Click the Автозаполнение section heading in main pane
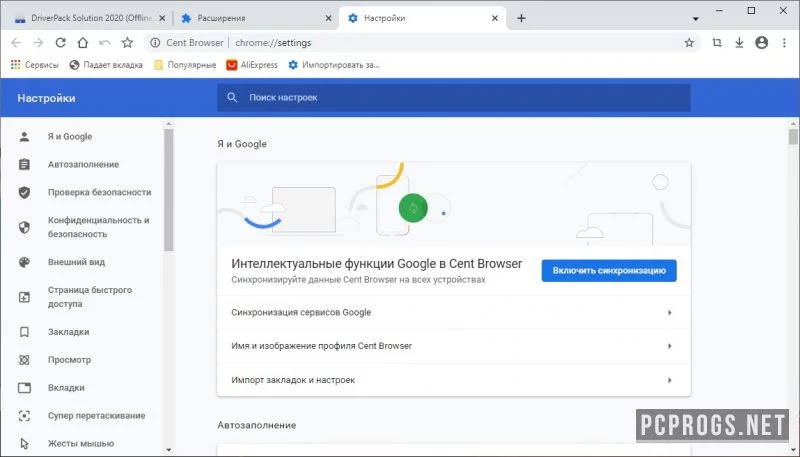This screenshot has height=457, width=800. pos(257,425)
